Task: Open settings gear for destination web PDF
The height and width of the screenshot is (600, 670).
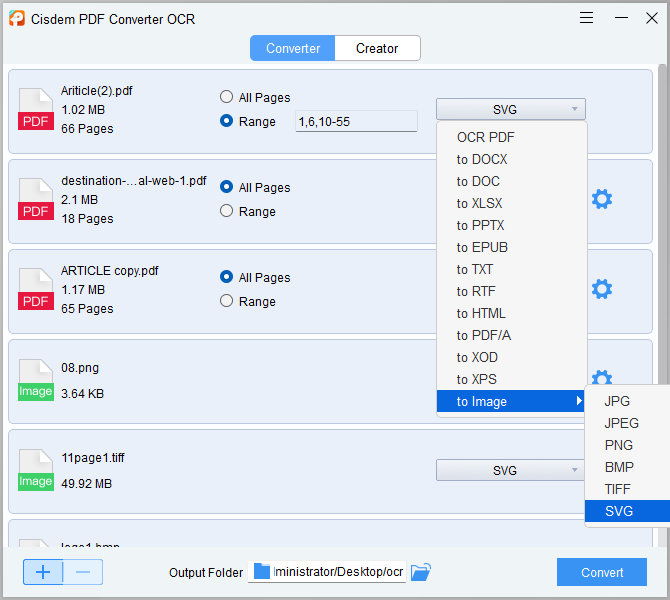Action: pyautogui.click(x=601, y=199)
